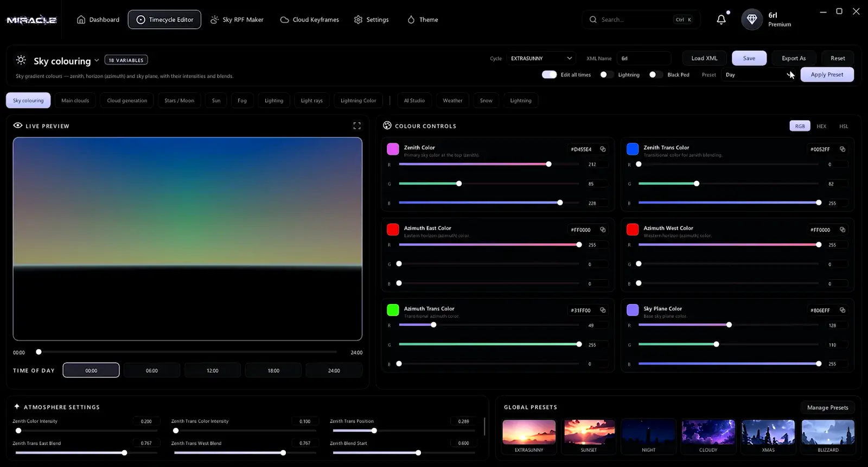Click the pink Zenith Color swatch

tap(393, 149)
